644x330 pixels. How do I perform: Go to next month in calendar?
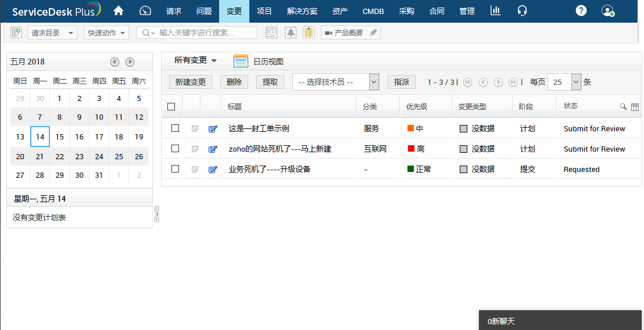(130, 62)
